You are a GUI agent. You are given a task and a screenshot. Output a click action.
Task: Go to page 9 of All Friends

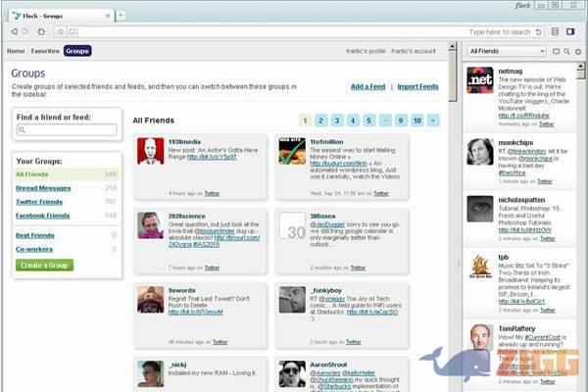pyautogui.click(x=401, y=121)
